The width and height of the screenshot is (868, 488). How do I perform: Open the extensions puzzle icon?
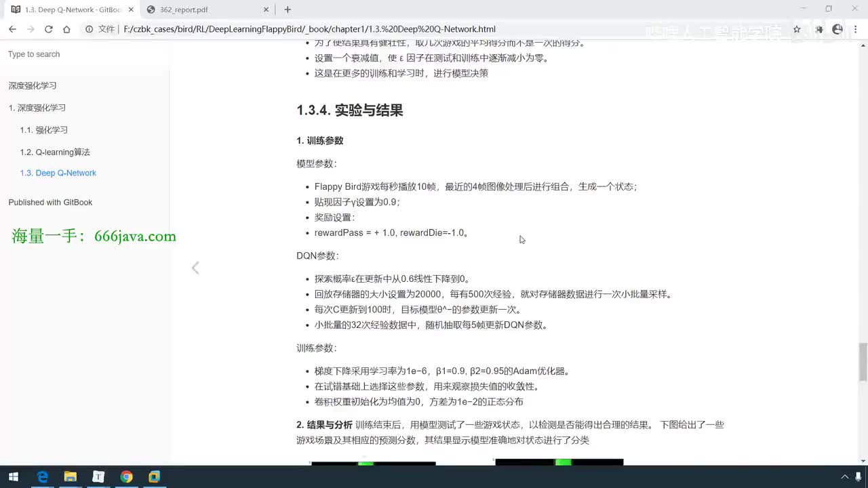click(x=818, y=29)
